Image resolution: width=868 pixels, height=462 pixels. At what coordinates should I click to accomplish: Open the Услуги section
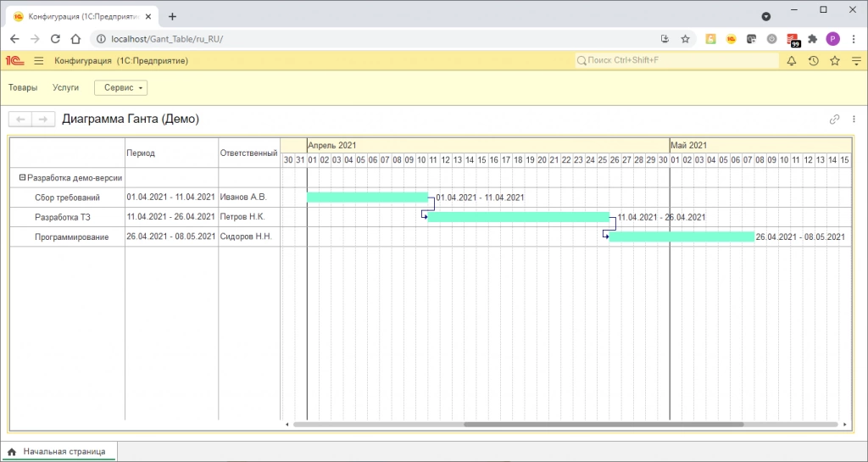pos(66,87)
